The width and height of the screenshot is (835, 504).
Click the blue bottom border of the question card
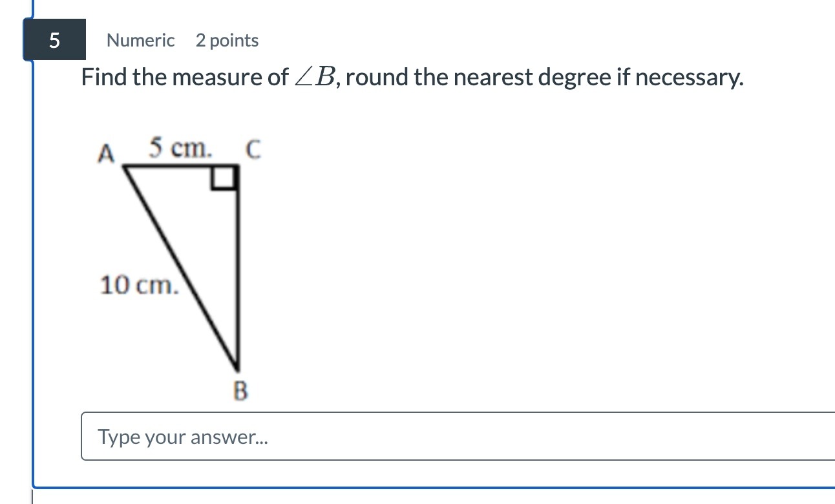pyautogui.click(x=434, y=487)
